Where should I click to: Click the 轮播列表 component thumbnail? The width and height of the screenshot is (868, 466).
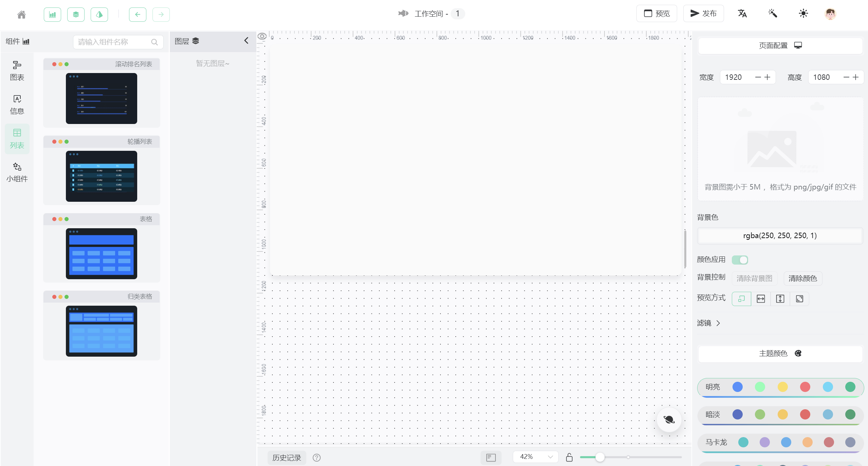[101, 176]
